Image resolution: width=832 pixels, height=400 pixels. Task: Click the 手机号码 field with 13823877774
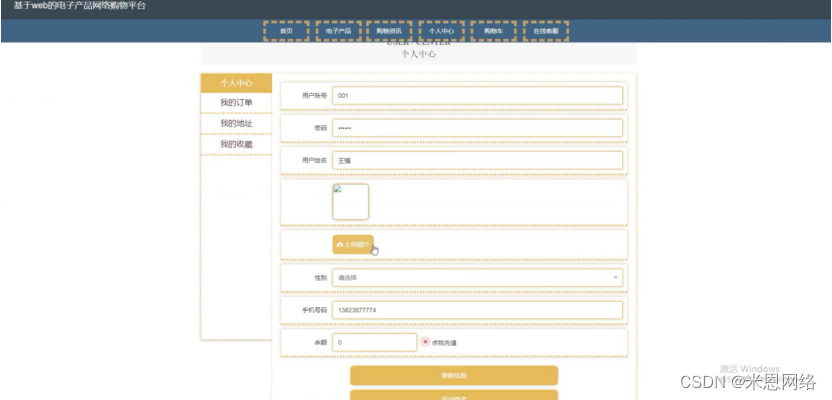click(x=477, y=310)
